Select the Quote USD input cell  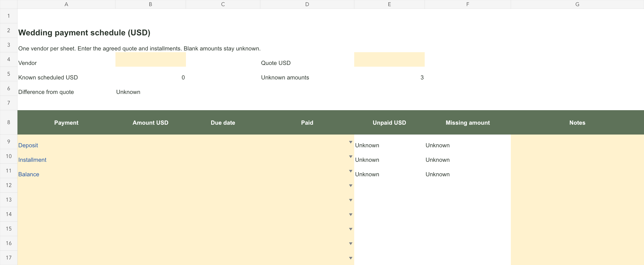(x=389, y=59)
